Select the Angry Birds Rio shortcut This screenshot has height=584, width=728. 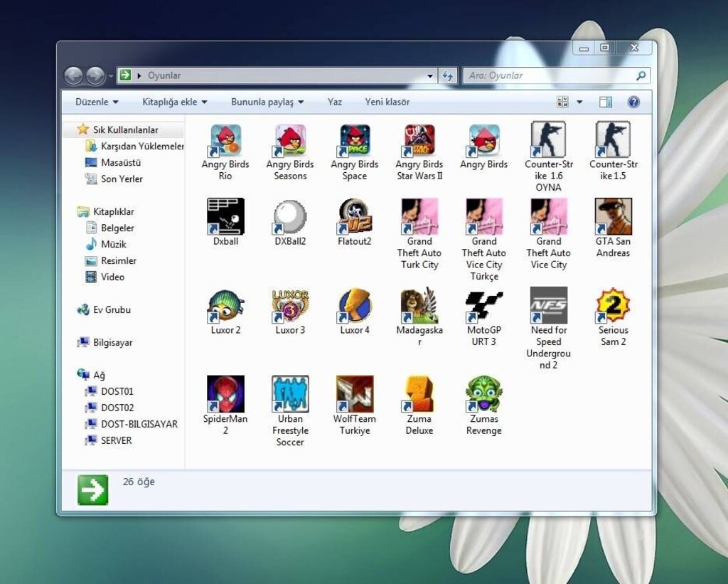(225, 152)
